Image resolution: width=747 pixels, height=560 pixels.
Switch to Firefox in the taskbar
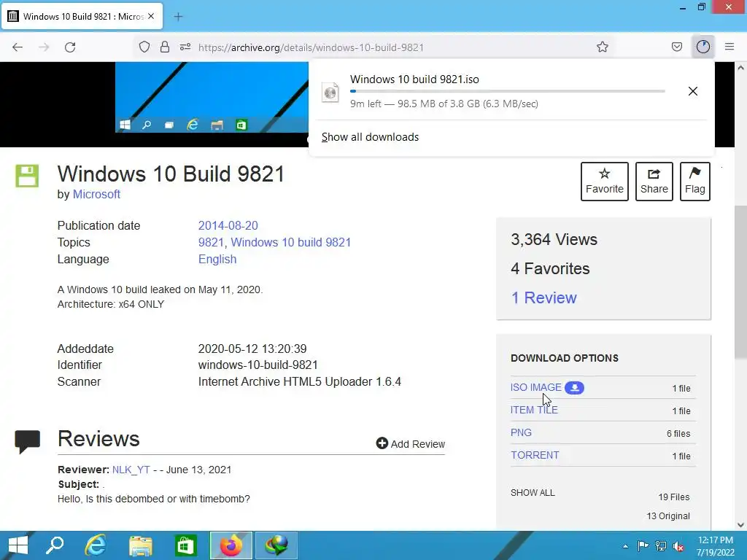231,545
